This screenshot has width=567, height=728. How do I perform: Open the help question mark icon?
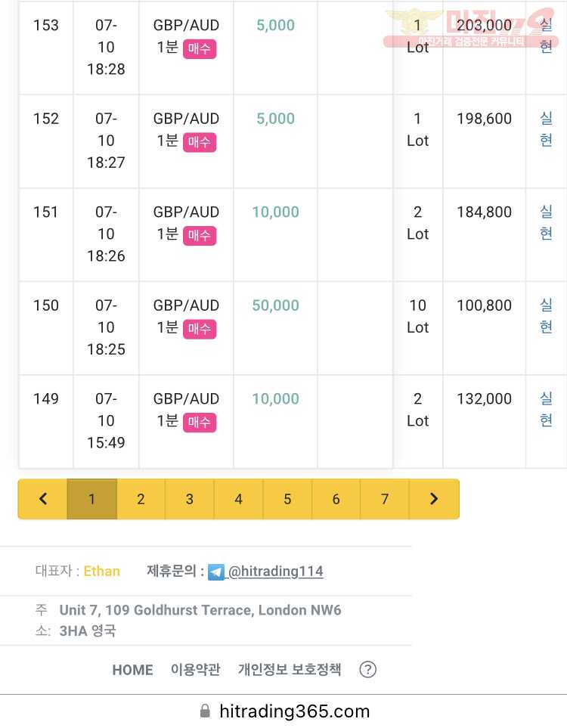pyautogui.click(x=367, y=670)
